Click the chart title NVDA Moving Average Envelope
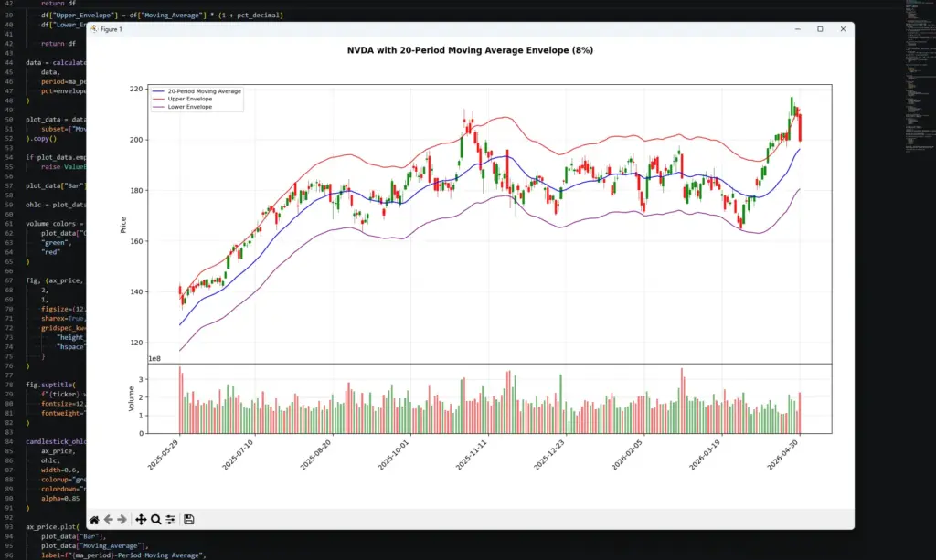This screenshot has width=936, height=560. pyautogui.click(x=471, y=50)
